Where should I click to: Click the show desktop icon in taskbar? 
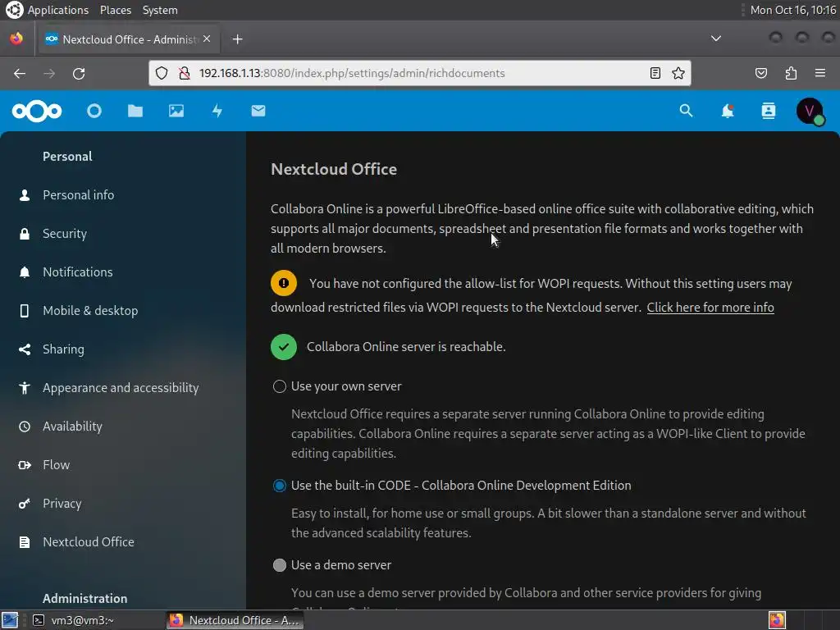[x=10, y=620]
